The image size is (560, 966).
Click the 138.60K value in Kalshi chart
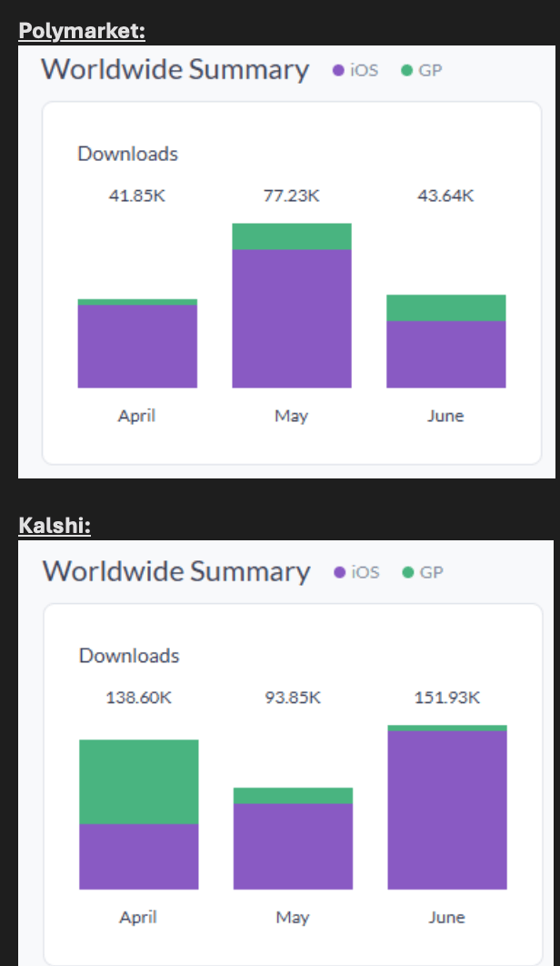click(139, 698)
